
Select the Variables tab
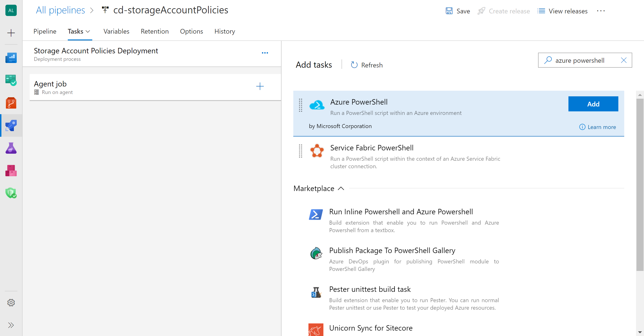[116, 31]
